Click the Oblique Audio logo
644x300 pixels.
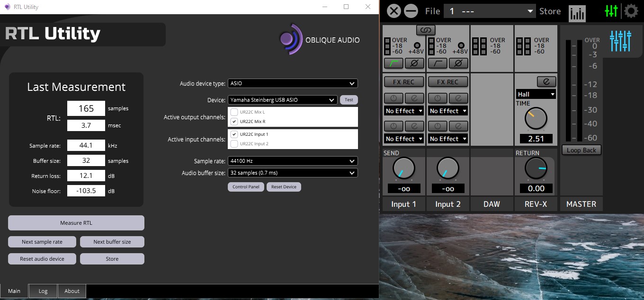(x=319, y=40)
